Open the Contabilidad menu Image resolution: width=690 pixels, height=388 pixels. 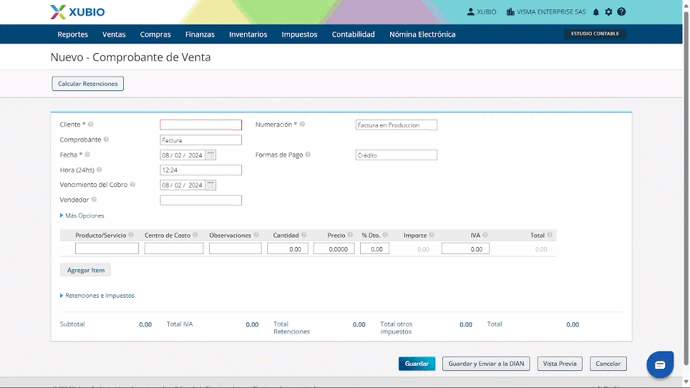click(353, 34)
